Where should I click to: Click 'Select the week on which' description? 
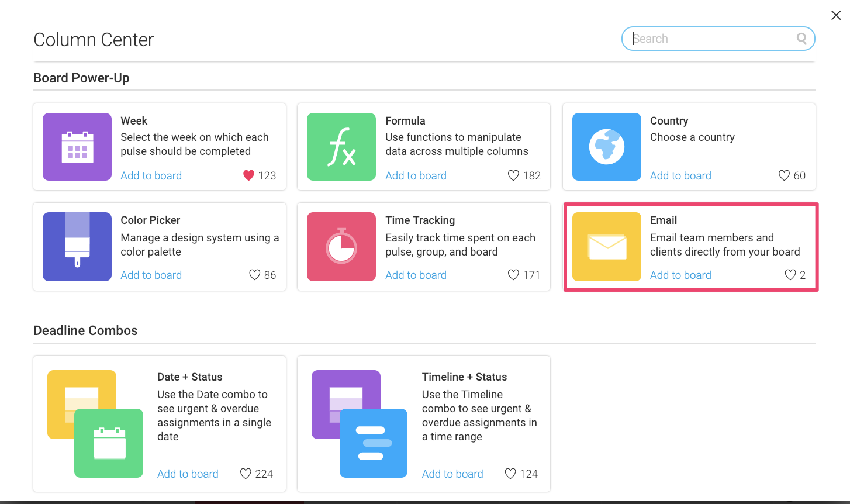pyautogui.click(x=194, y=144)
